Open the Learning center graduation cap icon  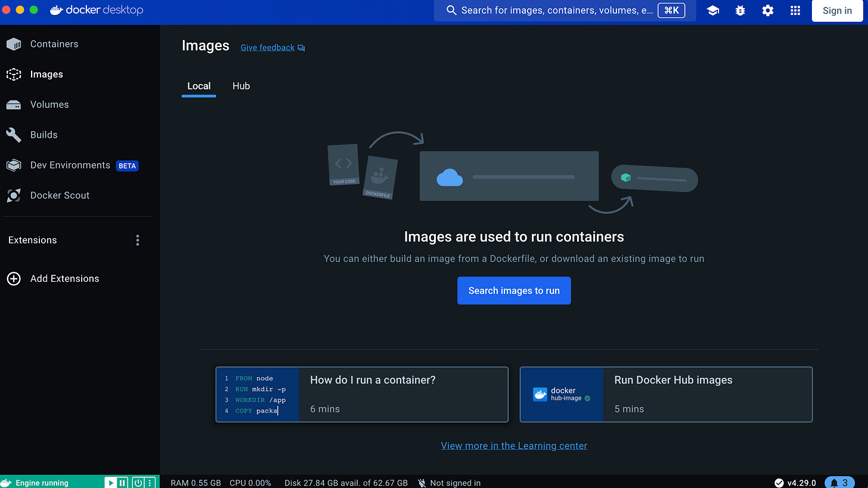point(713,11)
